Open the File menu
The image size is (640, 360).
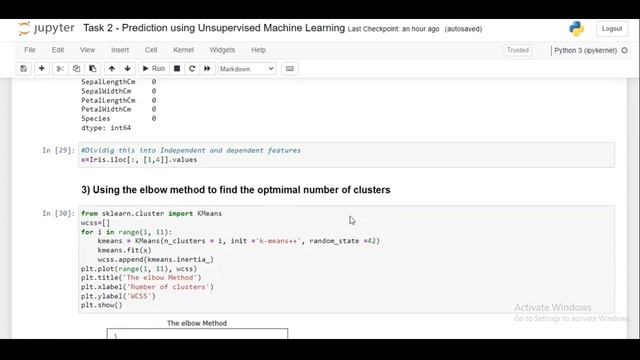tap(30, 50)
